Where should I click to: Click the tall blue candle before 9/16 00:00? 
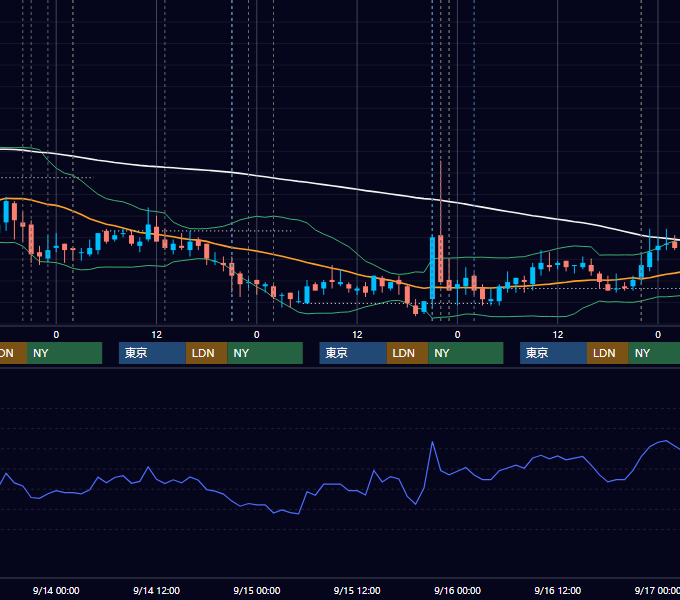click(432, 268)
